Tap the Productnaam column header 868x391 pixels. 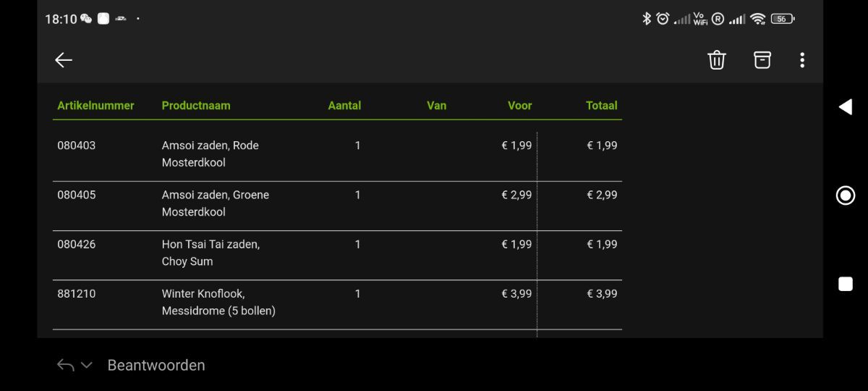[196, 106]
